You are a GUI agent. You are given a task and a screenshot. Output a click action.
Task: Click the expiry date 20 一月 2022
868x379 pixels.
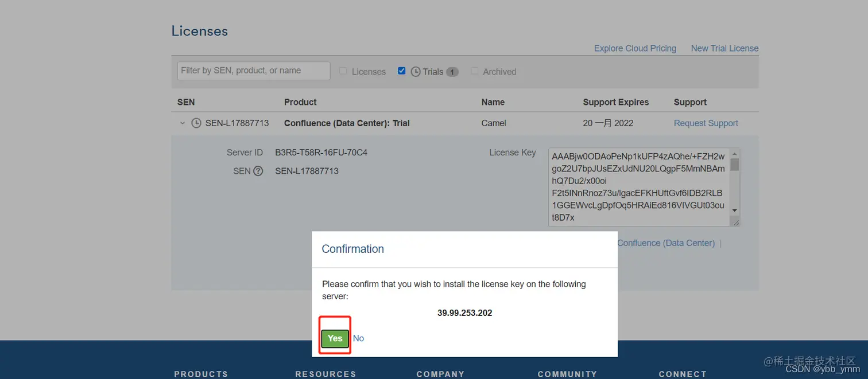pyautogui.click(x=608, y=123)
